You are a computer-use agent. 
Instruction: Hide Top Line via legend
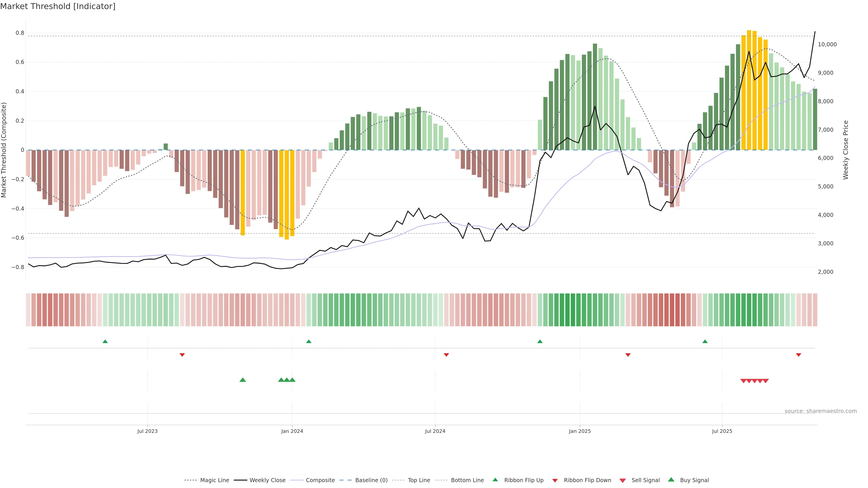click(x=419, y=480)
